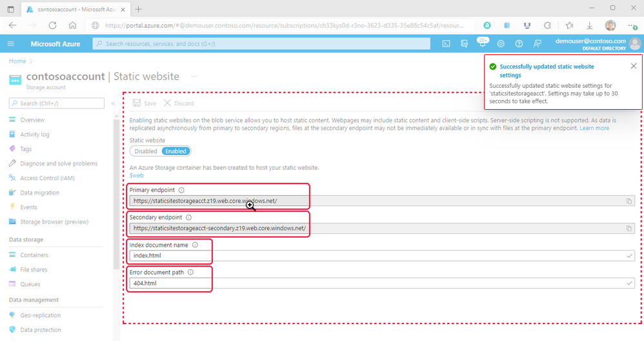Open Storage browser (preview)
644x341 pixels.
pos(54,222)
